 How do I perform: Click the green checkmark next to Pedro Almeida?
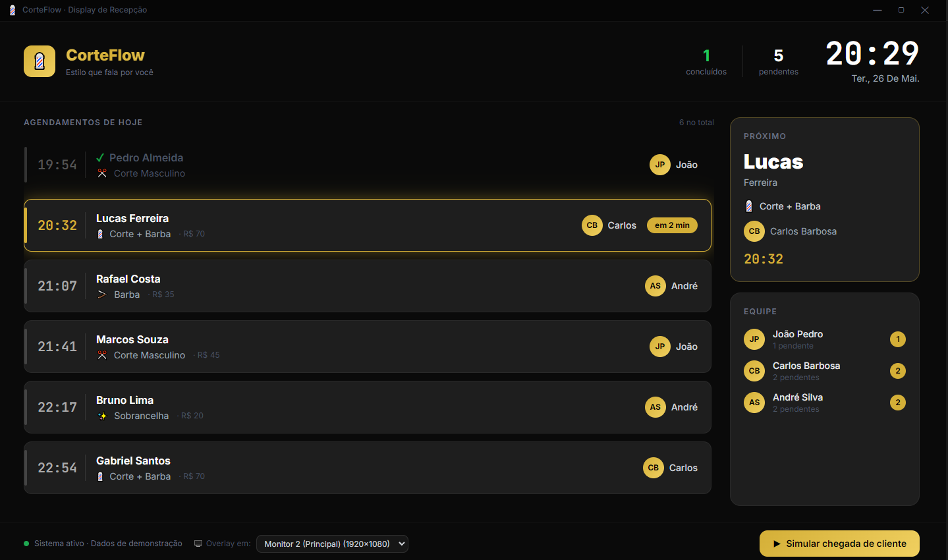click(100, 157)
